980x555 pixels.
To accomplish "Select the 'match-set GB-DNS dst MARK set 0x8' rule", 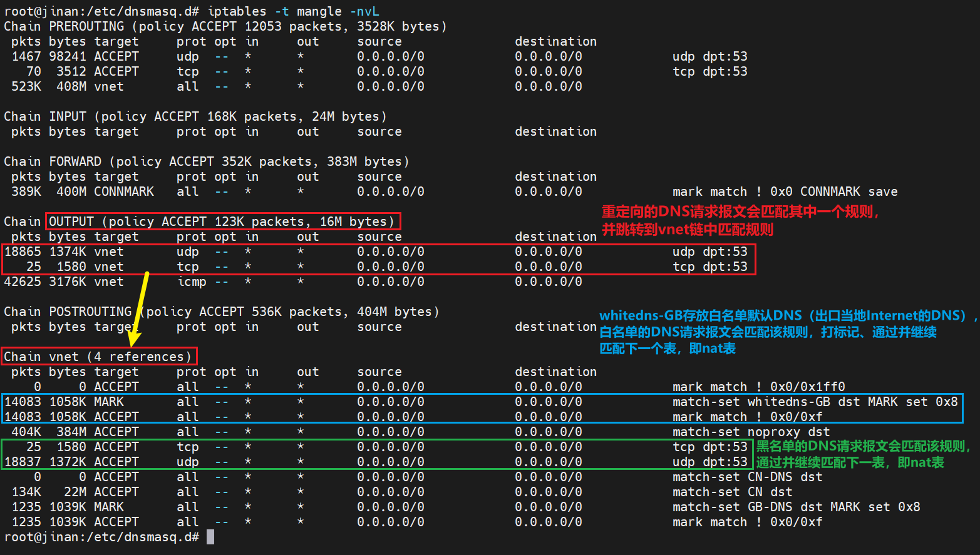I will point(796,507).
